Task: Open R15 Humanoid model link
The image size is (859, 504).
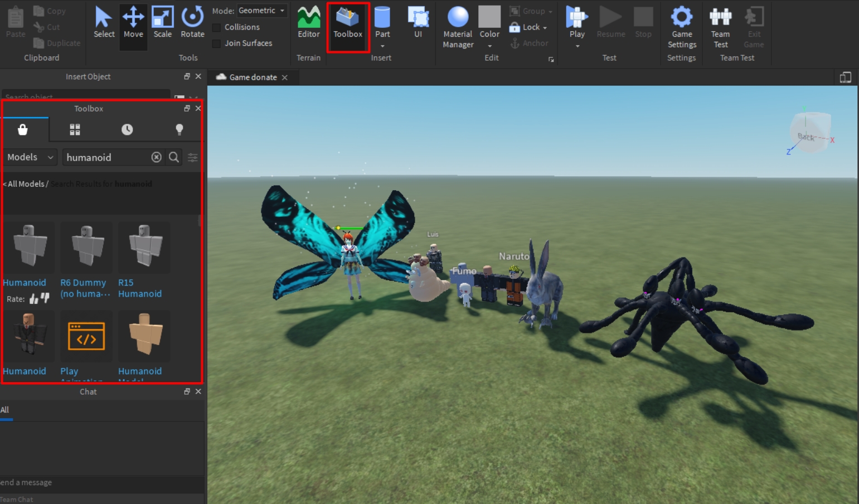Action: [140, 288]
